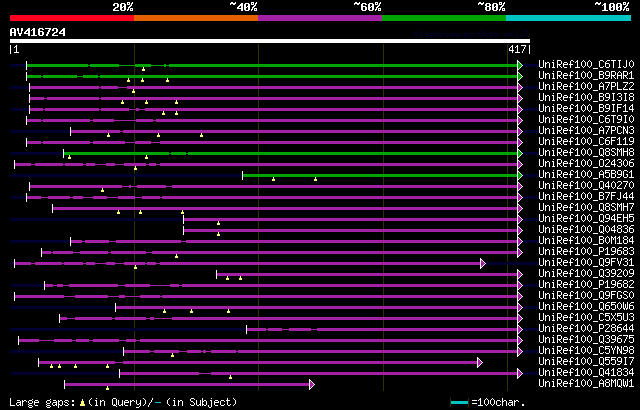Click the purple Q9FGS0 alignment bar

click(266, 297)
